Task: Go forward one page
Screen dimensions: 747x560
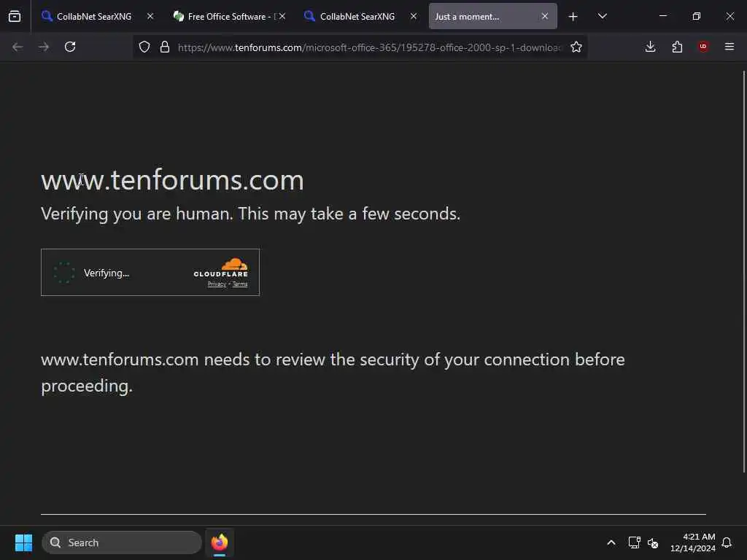Action: tap(44, 47)
